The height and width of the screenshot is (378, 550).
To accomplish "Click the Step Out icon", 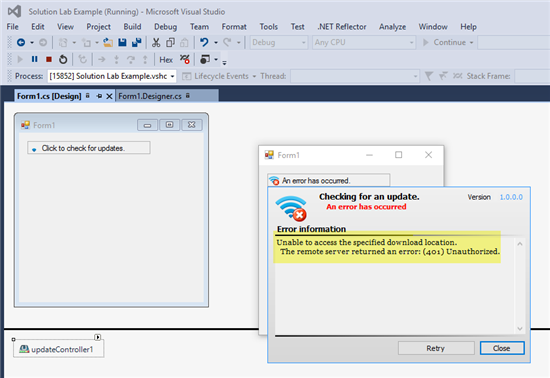I will (145, 60).
